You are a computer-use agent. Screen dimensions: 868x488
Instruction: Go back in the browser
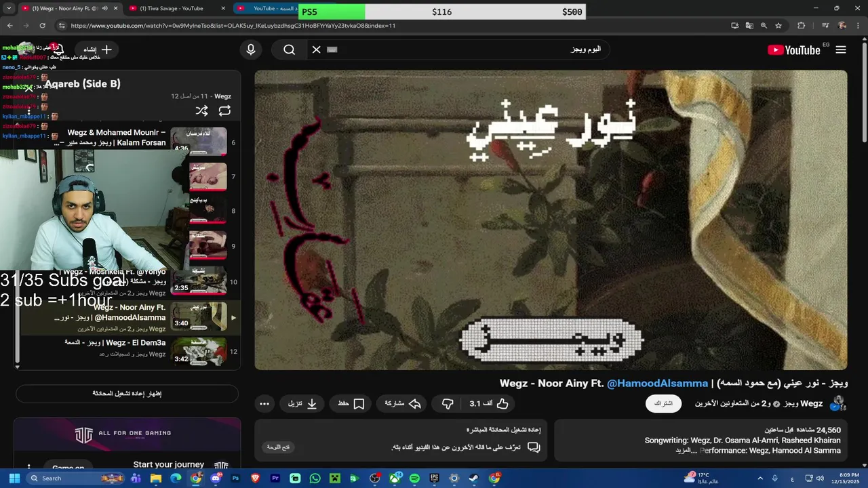(9, 26)
